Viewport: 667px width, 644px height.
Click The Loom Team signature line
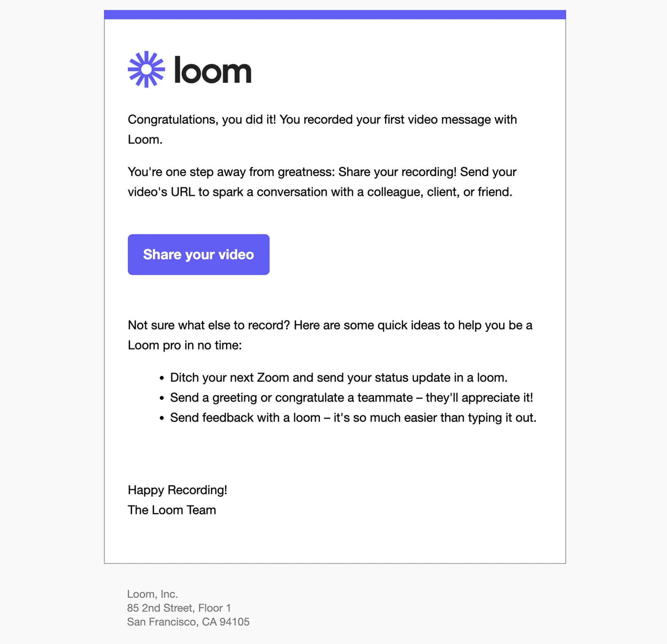click(172, 510)
